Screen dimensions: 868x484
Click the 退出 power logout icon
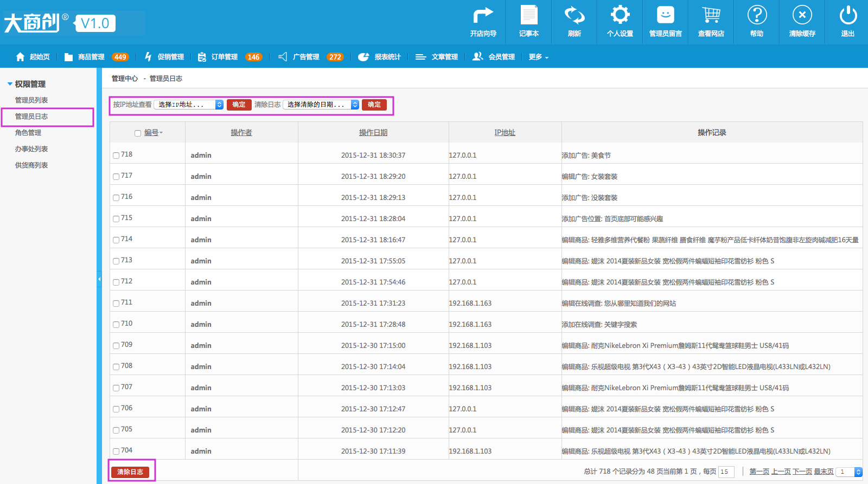tap(848, 15)
